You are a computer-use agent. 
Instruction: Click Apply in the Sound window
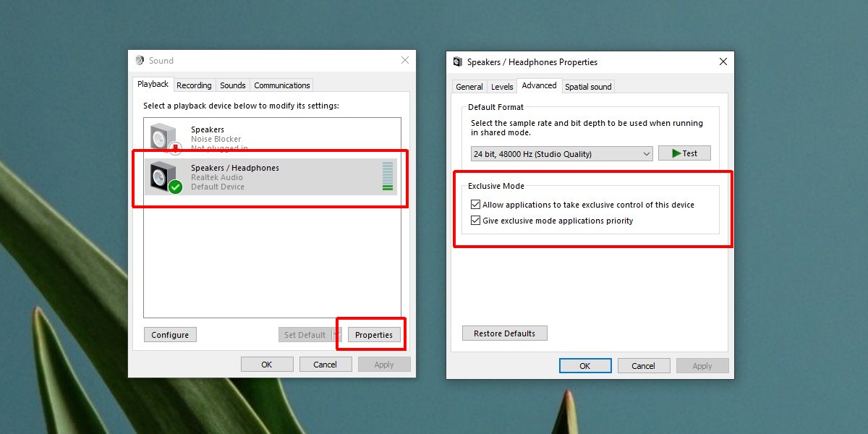(384, 365)
